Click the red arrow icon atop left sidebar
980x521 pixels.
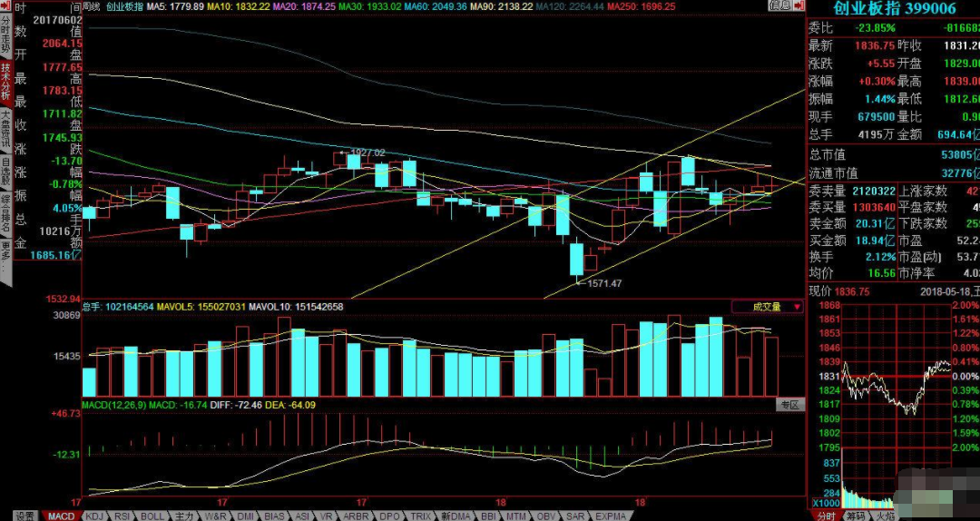coord(5,5)
